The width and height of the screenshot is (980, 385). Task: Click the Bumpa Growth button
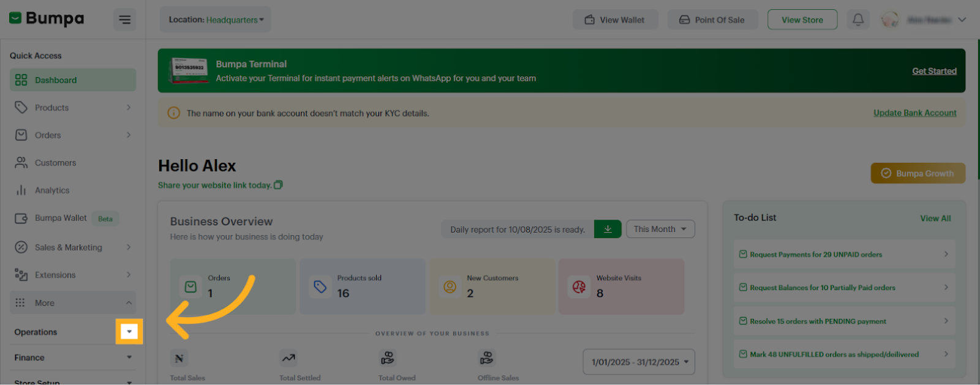click(918, 173)
